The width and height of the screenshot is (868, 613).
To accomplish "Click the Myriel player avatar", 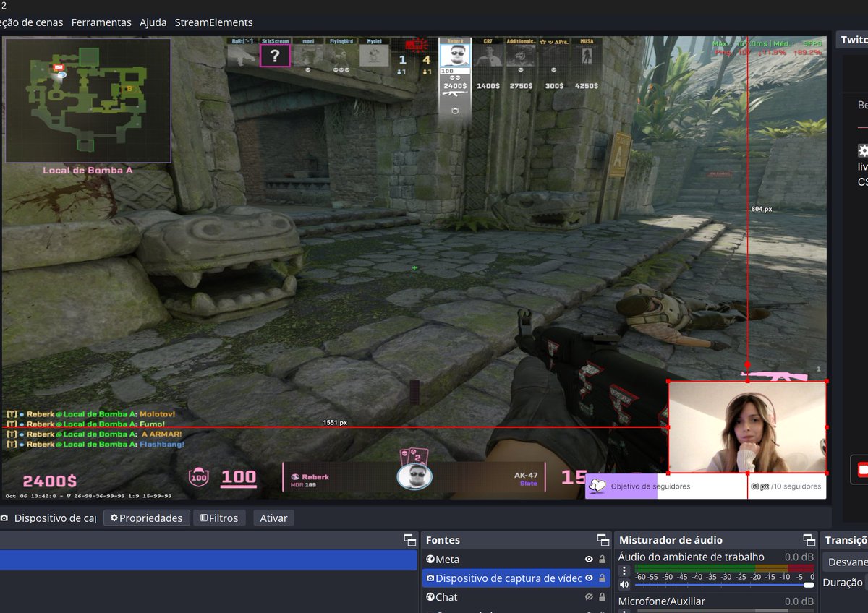I will 374,56.
